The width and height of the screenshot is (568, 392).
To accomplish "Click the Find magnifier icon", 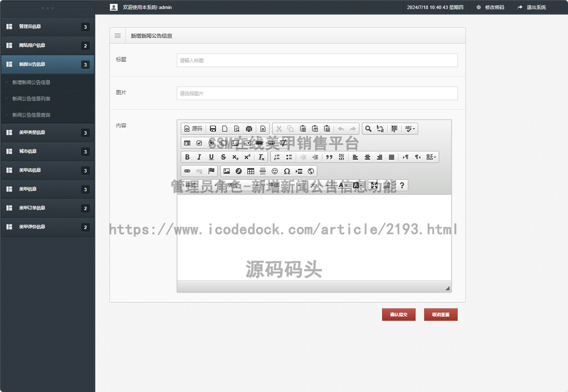I will 368,129.
